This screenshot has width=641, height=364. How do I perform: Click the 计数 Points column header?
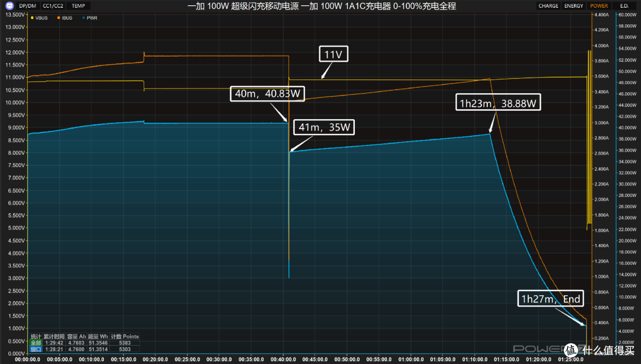point(125,337)
